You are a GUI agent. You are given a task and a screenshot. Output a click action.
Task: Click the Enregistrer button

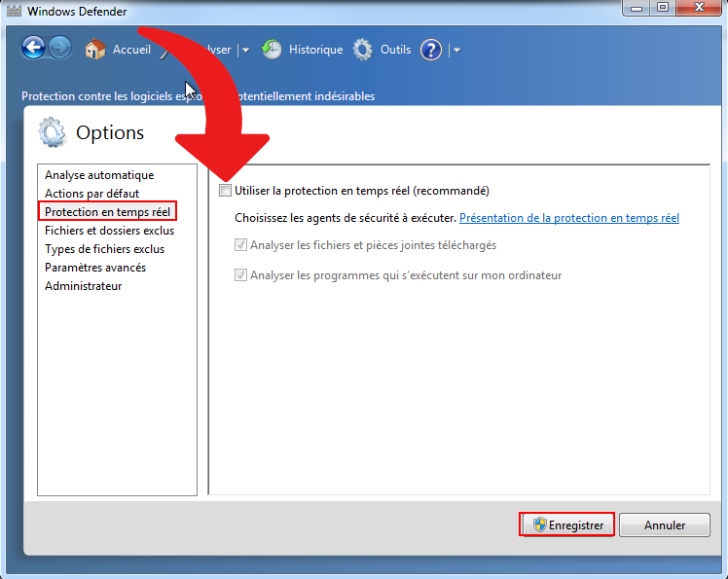point(566,525)
